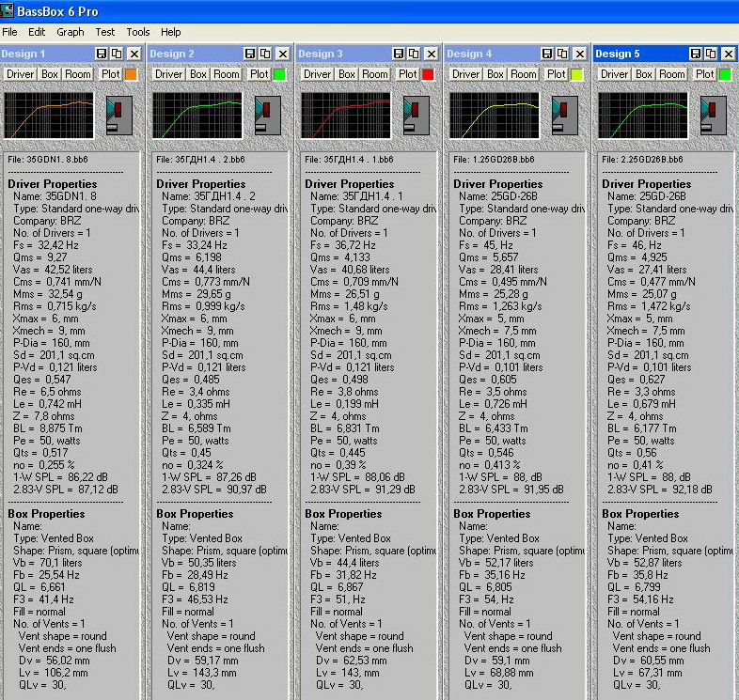Close the Design 2 panel

(x=283, y=54)
